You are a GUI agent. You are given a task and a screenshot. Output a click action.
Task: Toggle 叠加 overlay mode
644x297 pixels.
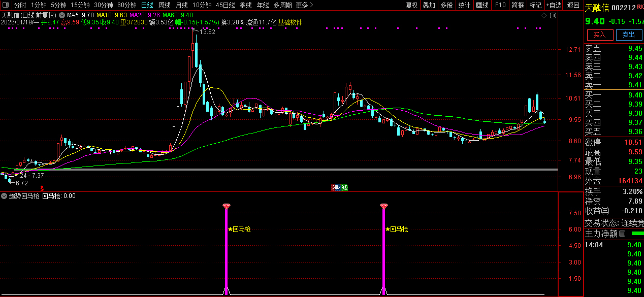429,5
